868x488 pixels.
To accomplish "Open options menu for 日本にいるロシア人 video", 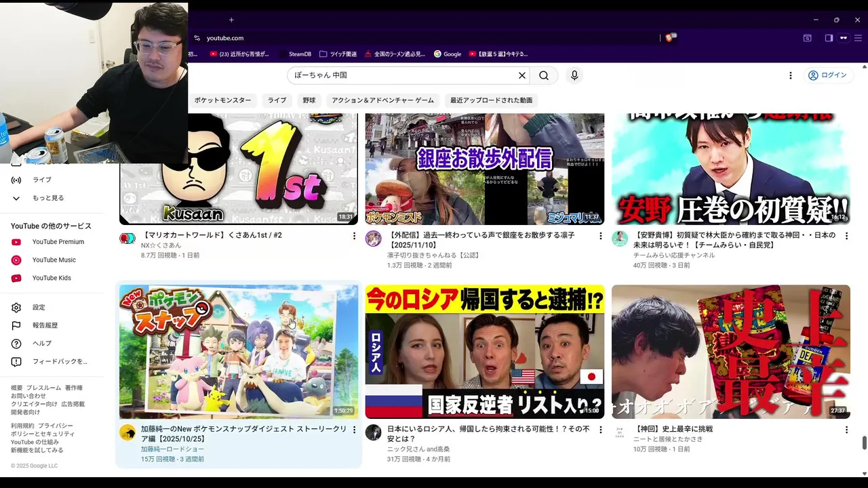I will (x=600, y=430).
